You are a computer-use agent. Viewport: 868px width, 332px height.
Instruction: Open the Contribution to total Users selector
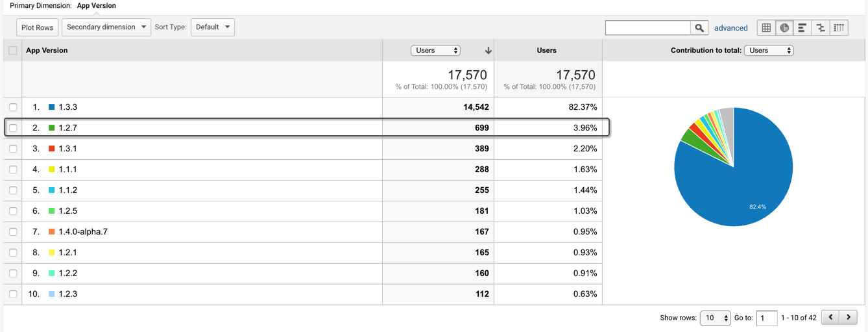coord(769,51)
